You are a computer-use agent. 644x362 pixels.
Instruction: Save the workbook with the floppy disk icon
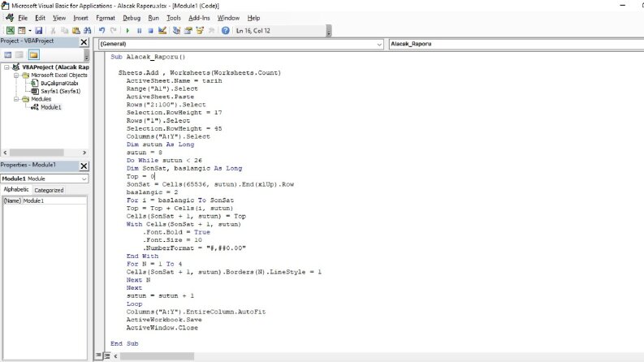click(39, 30)
